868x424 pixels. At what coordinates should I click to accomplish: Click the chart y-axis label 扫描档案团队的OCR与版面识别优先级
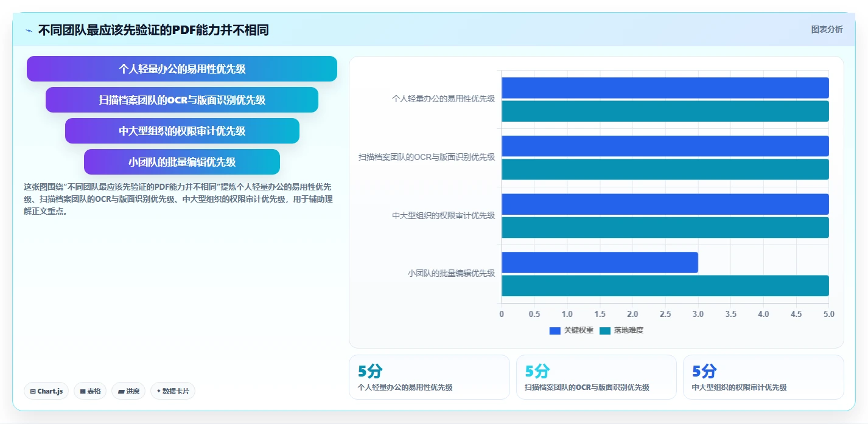pos(427,157)
